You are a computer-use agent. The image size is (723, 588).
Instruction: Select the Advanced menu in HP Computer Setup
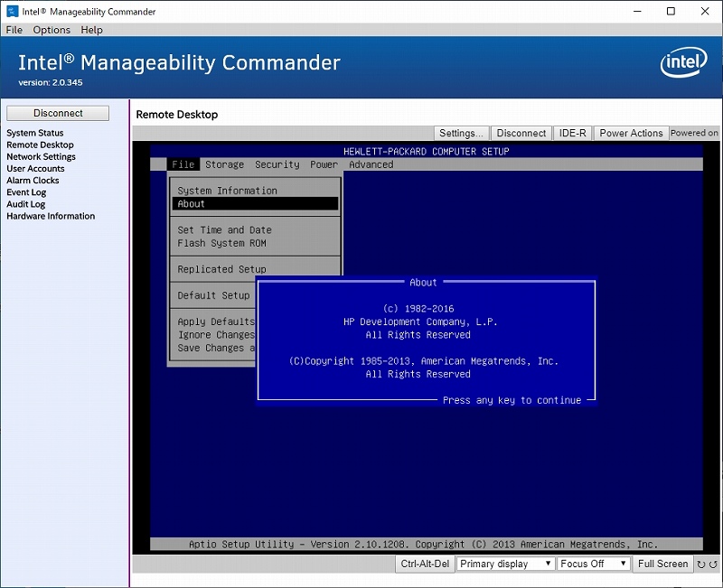point(371,164)
